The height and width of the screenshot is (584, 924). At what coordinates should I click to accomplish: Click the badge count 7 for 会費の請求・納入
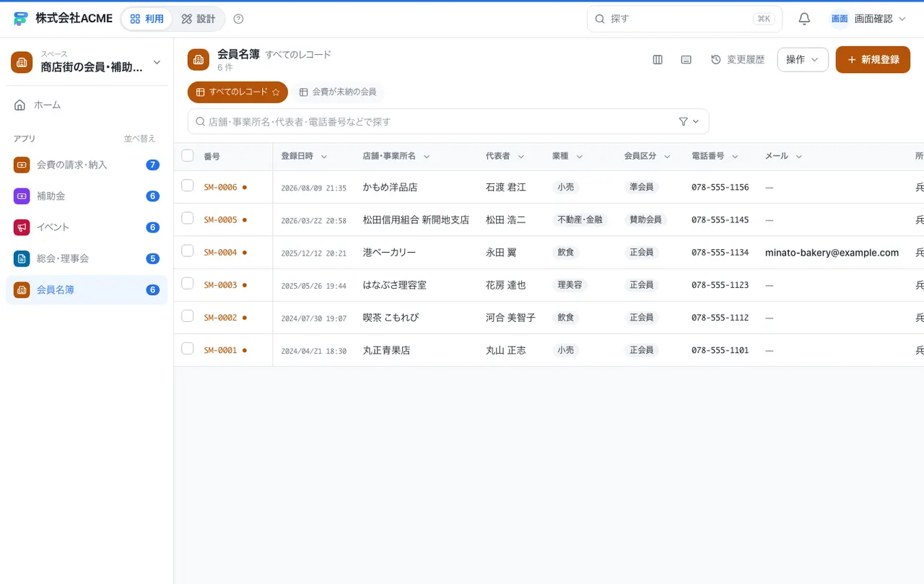pos(152,165)
